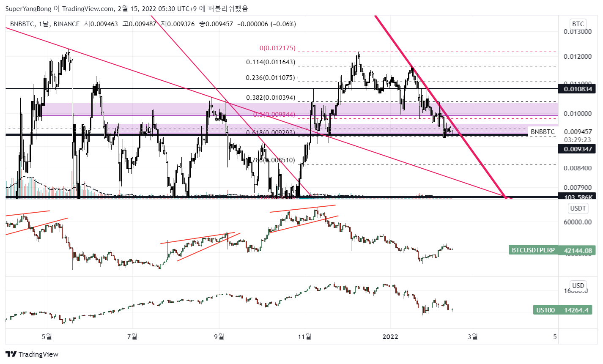Click the 9월 marker on time axis
Image resolution: width=603 pixels, height=364 pixels.
(219, 337)
